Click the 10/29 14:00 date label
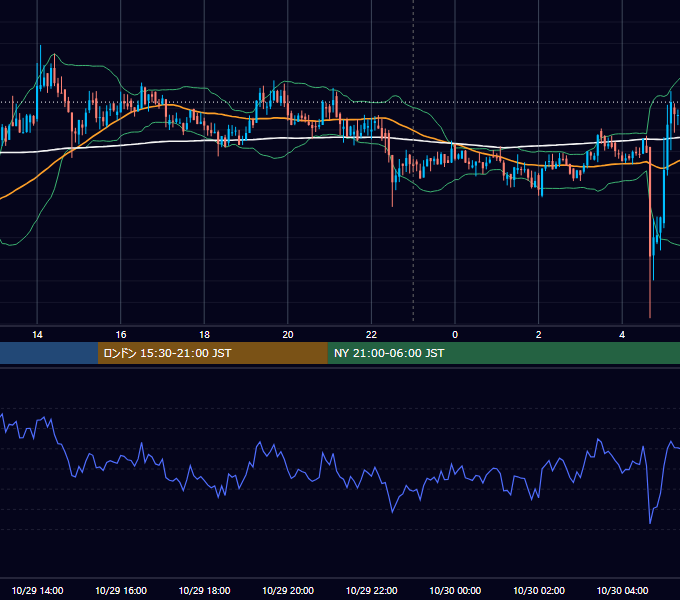The height and width of the screenshot is (600, 680). pos(37,590)
